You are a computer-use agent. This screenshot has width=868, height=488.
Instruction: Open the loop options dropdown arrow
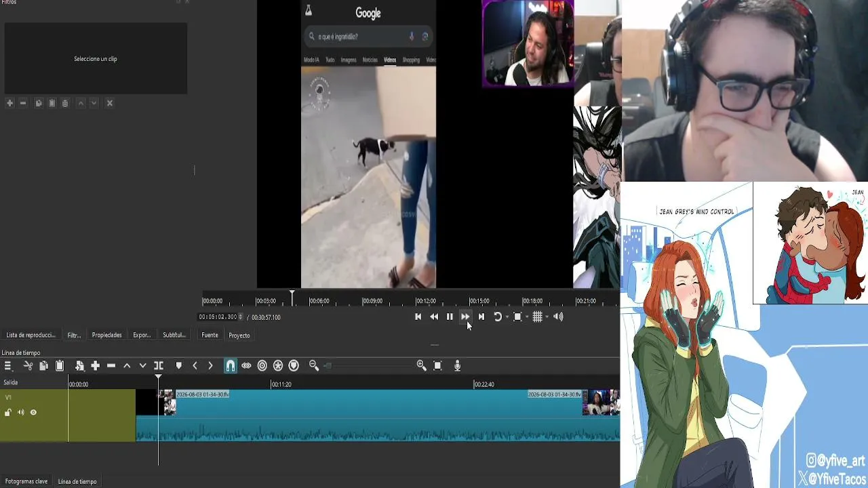tap(507, 317)
